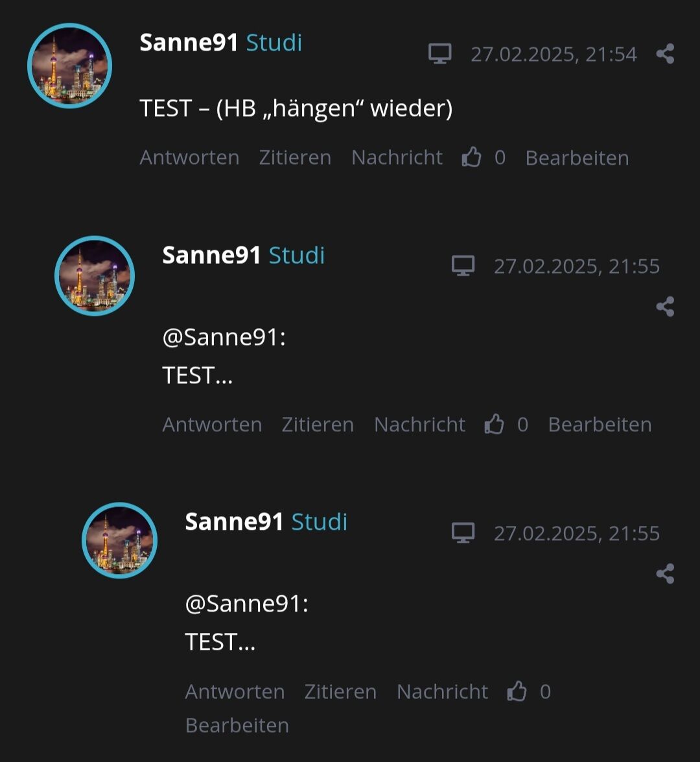Viewport: 700px width, 762px height.
Task: Click desktop monitor icon on third post
Action: 463,533
